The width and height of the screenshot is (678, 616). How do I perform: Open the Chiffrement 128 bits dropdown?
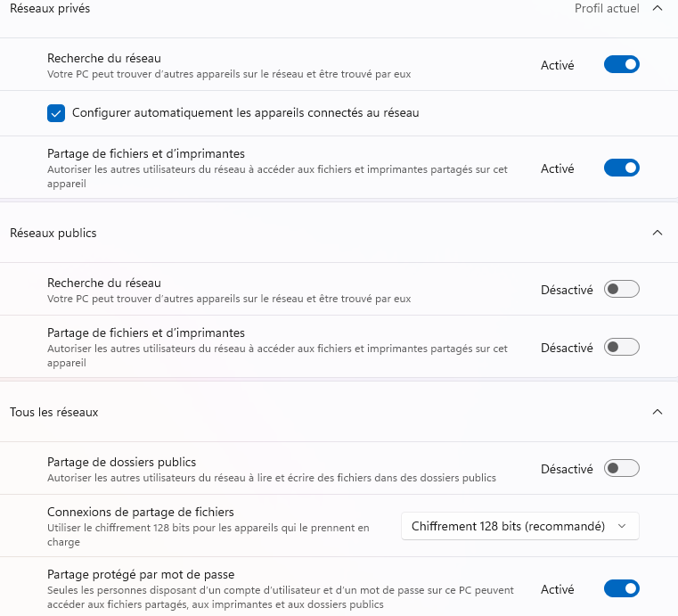[520, 526]
